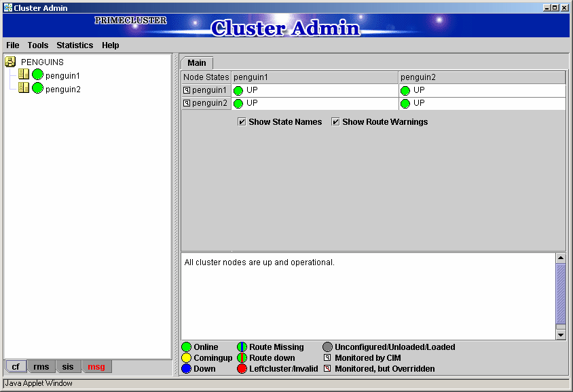573x392 pixels.
Task: Maximize the Cluster Admin window
Action: [555, 7]
